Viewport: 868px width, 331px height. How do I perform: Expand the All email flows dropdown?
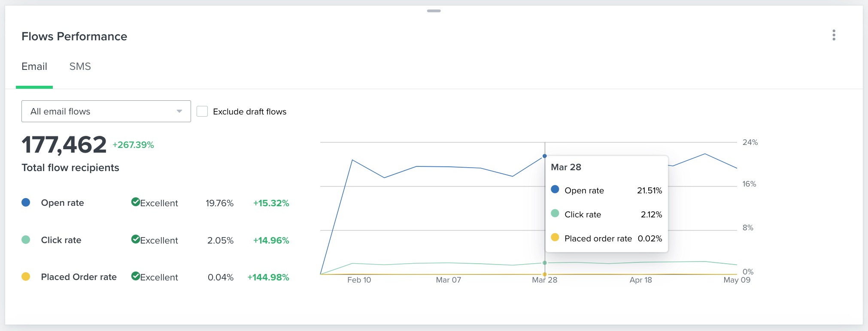click(106, 111)
